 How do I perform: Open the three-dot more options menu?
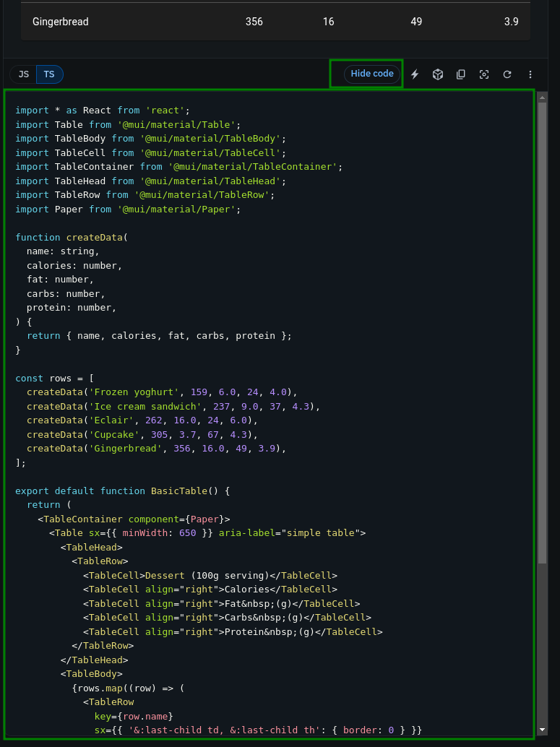coord(530,74)
